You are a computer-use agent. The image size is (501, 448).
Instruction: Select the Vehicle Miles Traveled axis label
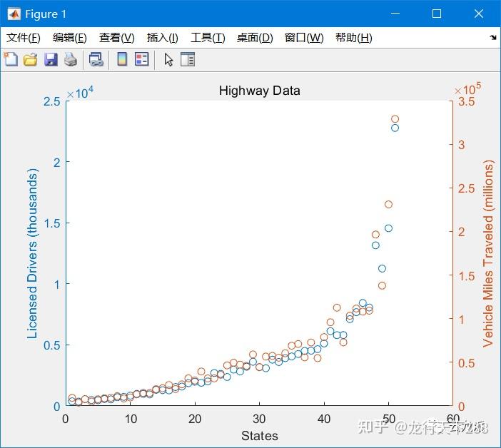tap(488, 253)
